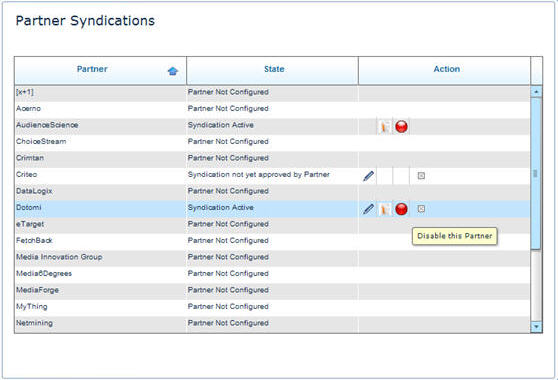
Task: Click the orange document icon in AudienceScience row
Action: click(384, 127)
